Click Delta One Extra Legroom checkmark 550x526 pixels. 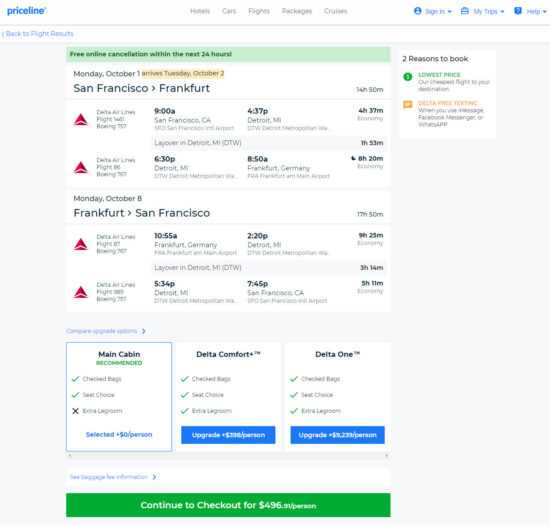[294, 411]
